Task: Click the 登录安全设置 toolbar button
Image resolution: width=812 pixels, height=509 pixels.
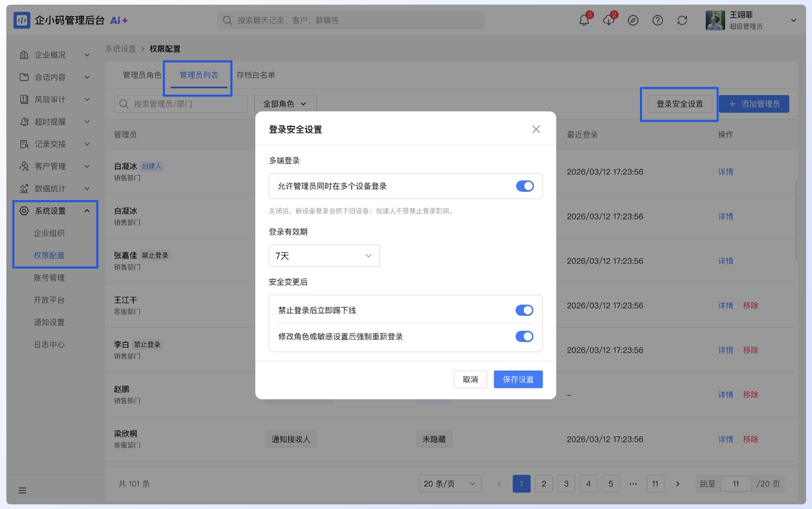Action: tap(680, 104)
